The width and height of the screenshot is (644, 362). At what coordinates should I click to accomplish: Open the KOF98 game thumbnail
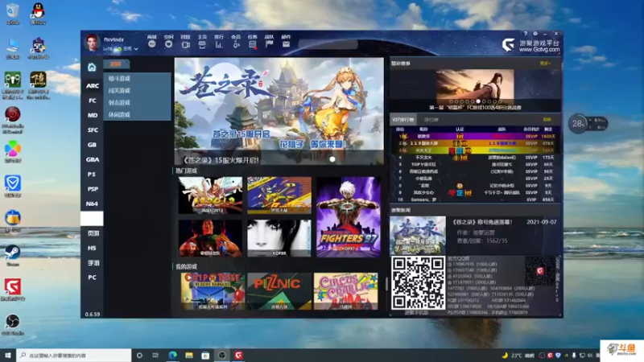coord(279,238)
